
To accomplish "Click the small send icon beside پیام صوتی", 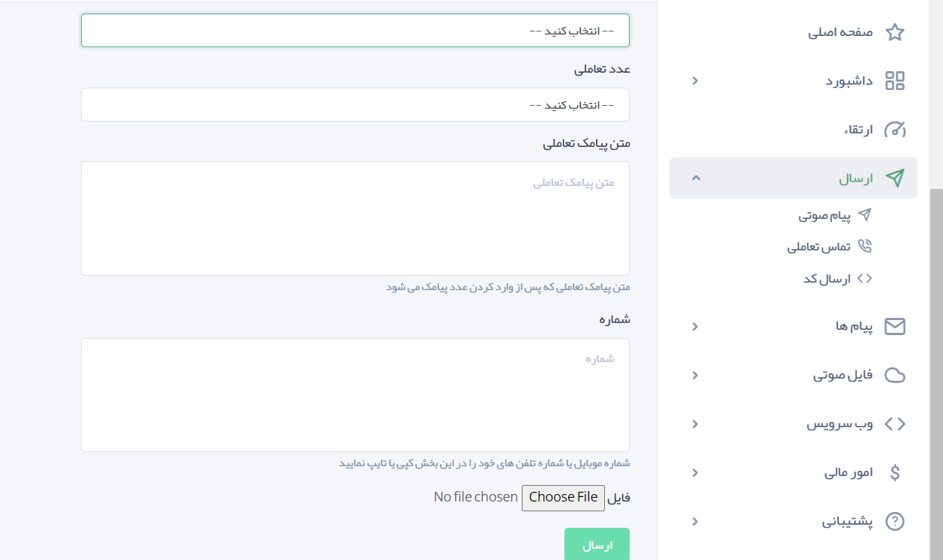I will [x=865, y=215].
